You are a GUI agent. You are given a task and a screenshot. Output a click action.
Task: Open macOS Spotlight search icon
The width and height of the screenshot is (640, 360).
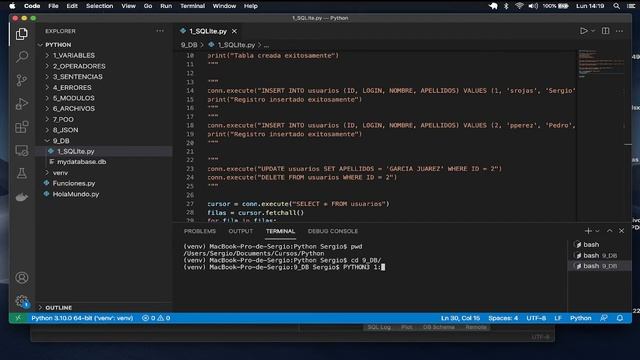(x=616, y=6)
